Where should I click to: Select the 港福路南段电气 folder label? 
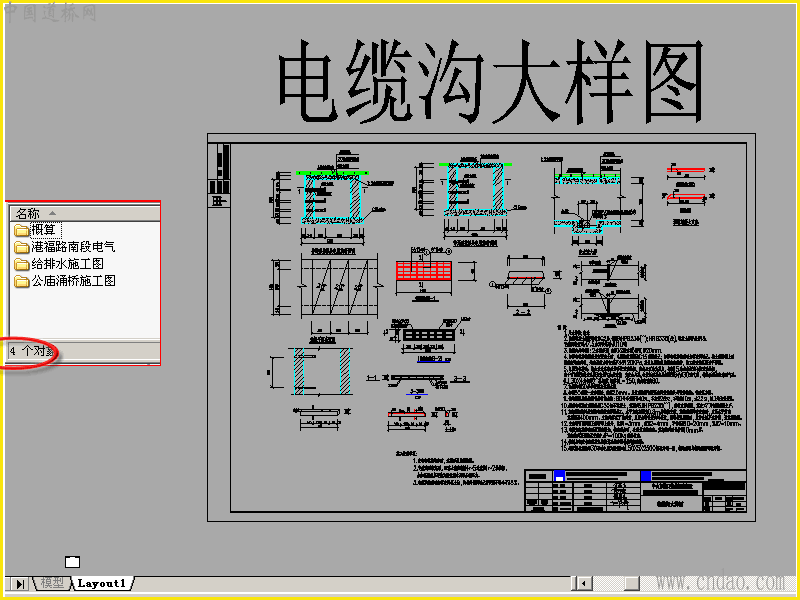73,247
